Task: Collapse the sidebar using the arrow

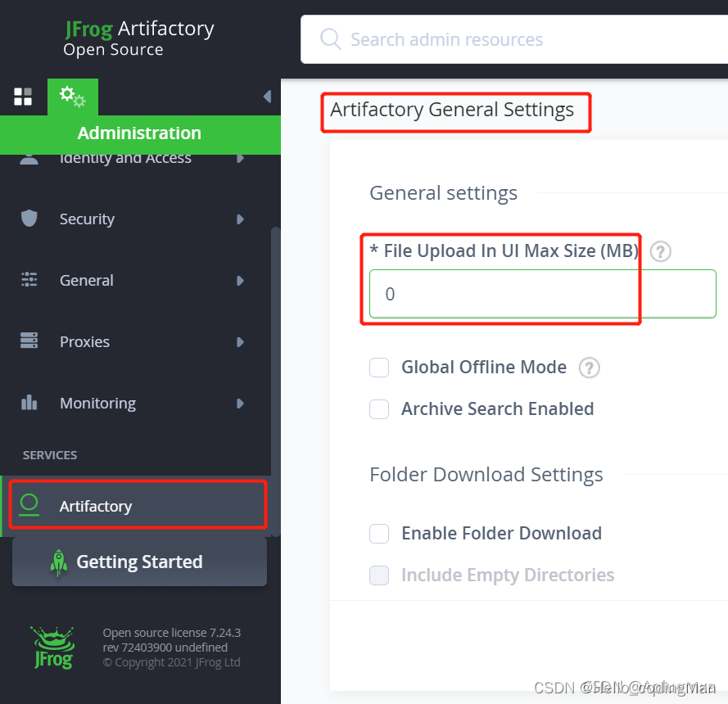Action: click(267, 96)
